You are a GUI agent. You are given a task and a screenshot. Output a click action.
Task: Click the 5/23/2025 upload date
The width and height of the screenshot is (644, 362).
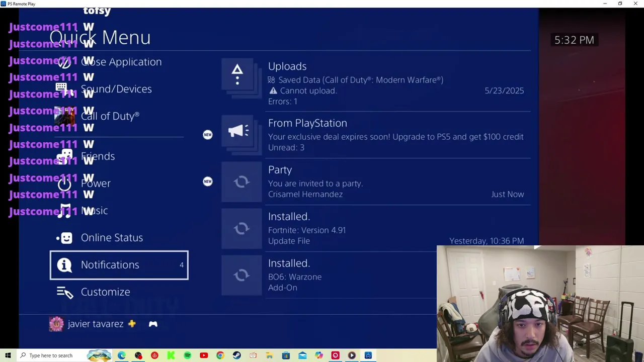[x=504, y=91]
